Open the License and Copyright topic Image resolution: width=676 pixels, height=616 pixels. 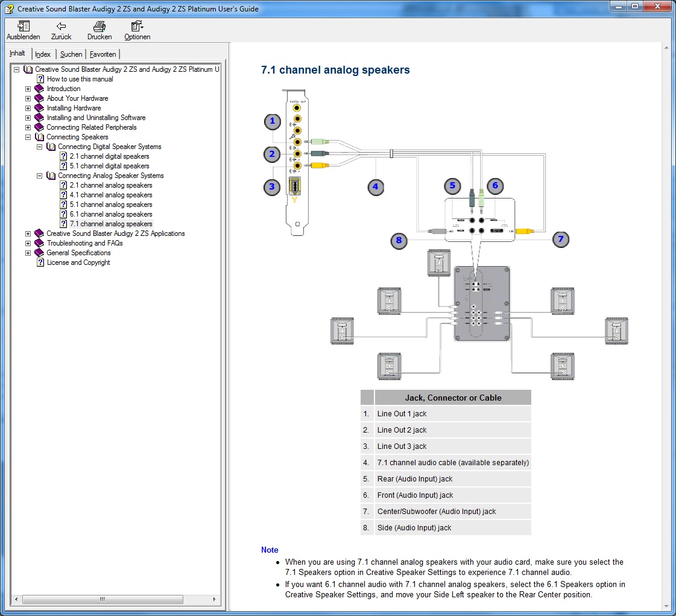click(78, 262)
